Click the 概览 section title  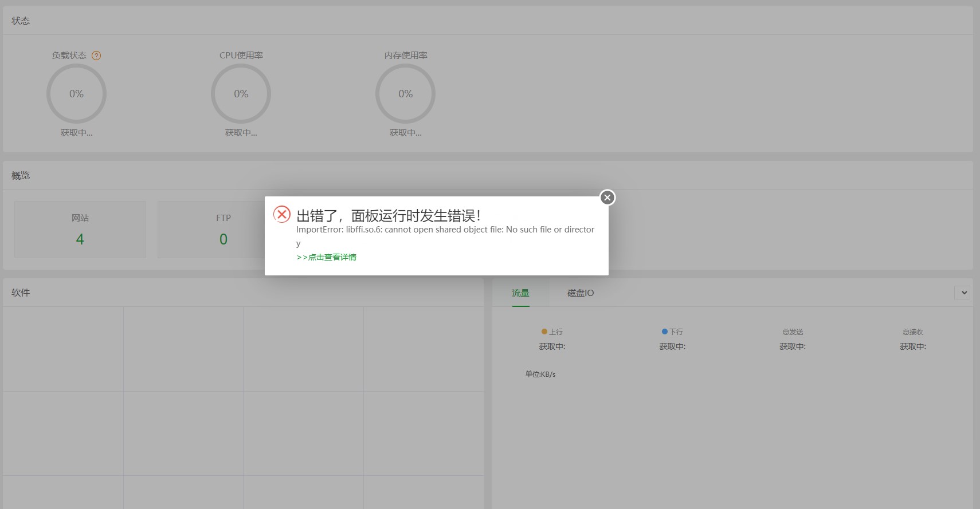21,175
